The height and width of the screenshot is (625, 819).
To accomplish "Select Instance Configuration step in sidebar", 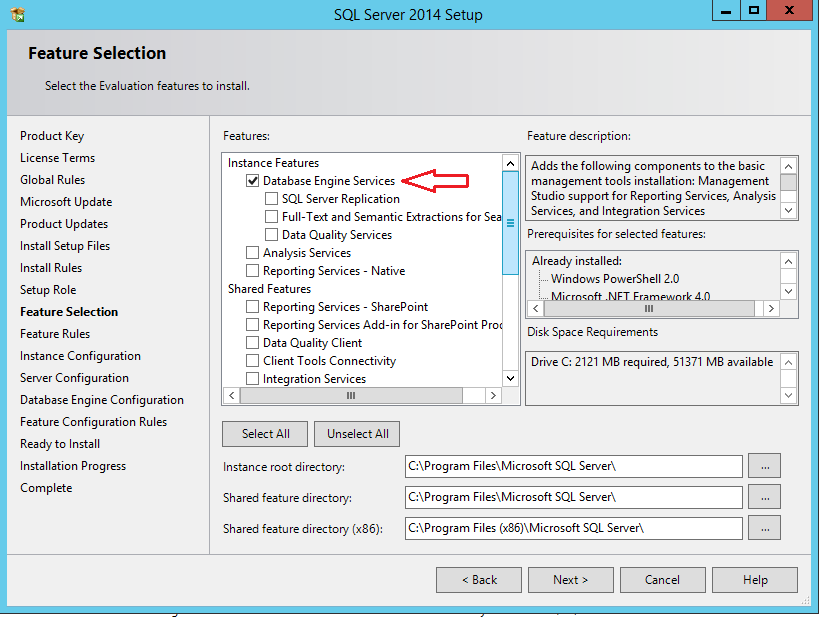I will tap(80, 356).
